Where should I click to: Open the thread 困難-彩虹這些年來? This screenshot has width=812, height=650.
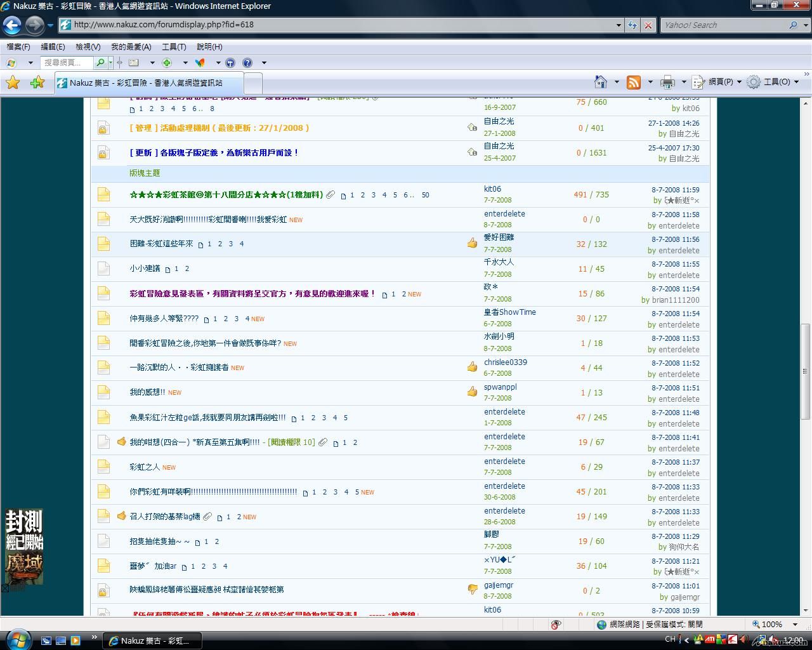pos(161,244)
